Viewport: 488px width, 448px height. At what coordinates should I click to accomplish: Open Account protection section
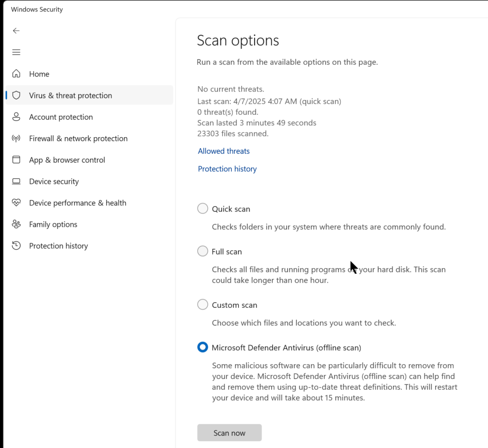pos(89,117)
